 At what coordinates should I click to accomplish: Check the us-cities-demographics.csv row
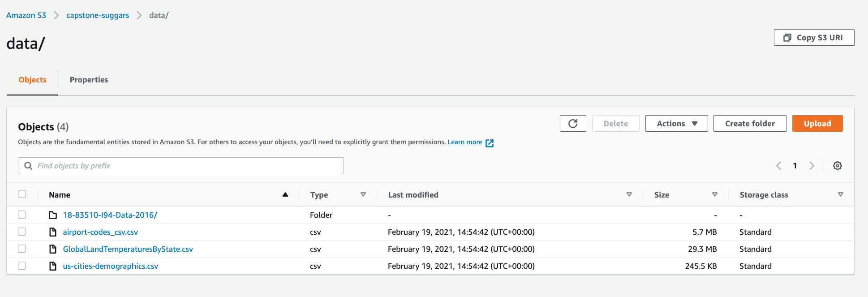point(22,266)
